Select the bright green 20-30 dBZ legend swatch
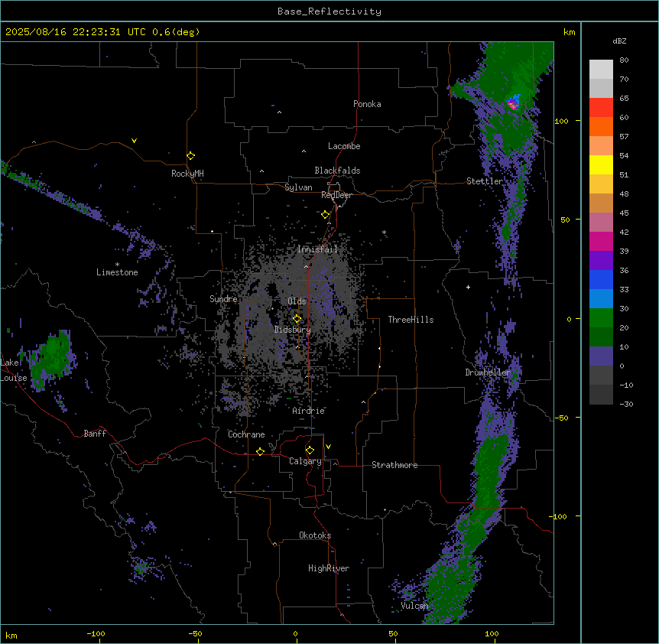Image resolution: width=659 pixels, height=644 pixels. coord(601,318)
